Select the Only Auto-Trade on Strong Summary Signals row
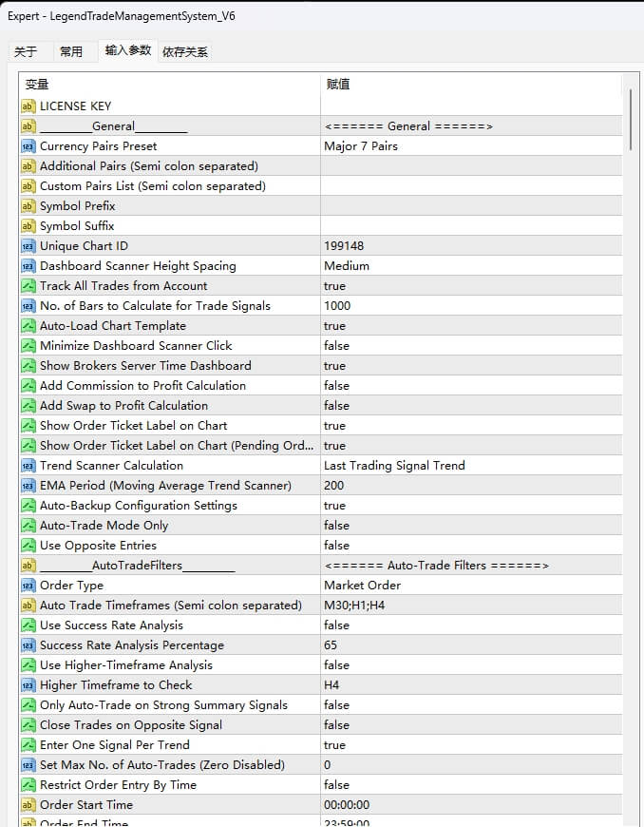Screen dimensions: 644x827 pyautogui.click(x=321, y=705)
